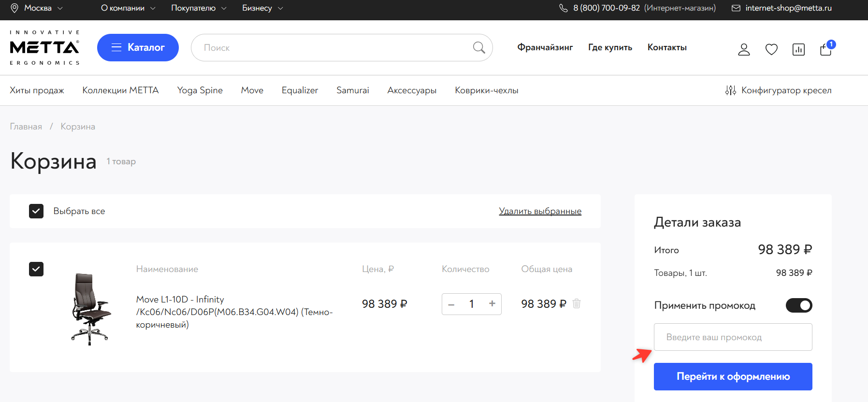This screenshot has width=868, height=402.
Task: Click the Товары, 1 шт. label
Action: click(x=680, y=273)
